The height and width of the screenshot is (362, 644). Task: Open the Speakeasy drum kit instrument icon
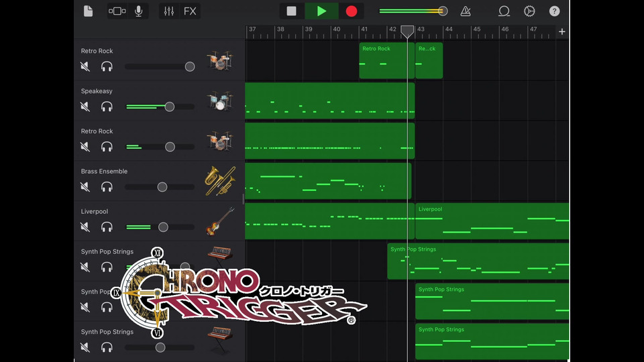click(220, 101)
